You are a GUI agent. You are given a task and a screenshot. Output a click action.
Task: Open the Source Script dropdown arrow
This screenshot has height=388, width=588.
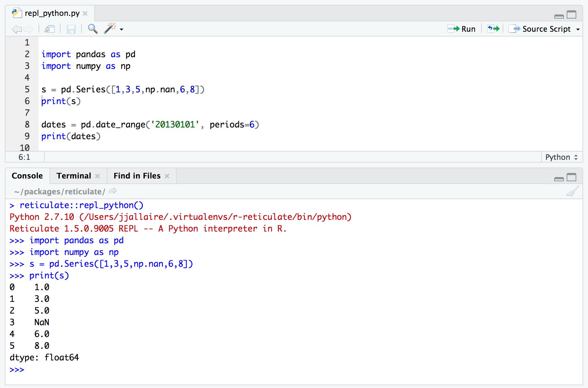[x=578, y=30]
